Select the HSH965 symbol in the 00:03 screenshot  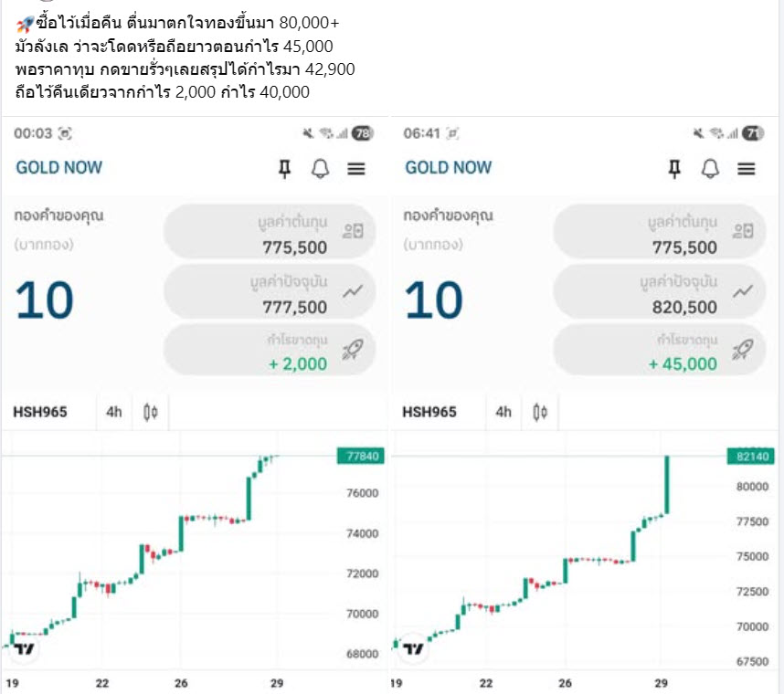click(x=40, y=412)
